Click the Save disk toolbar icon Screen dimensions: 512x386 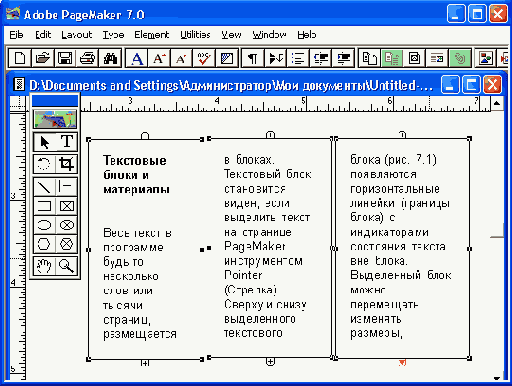pos(65,58)
